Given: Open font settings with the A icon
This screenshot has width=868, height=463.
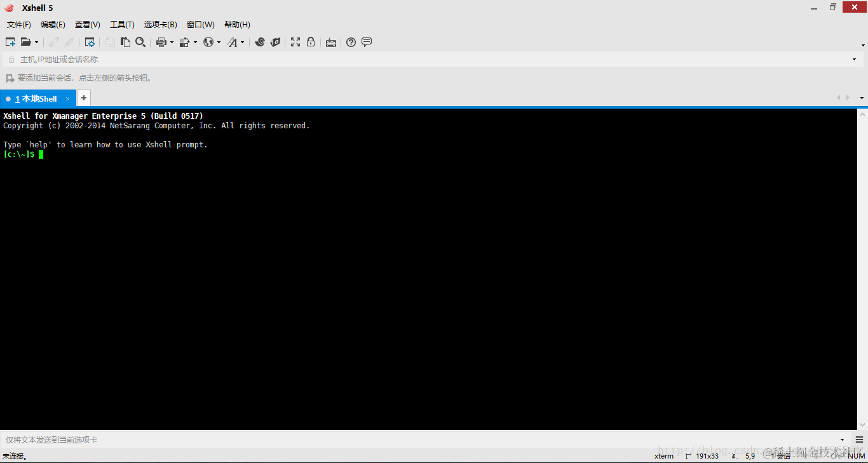Looking at the screenshot, I should 232,42.
